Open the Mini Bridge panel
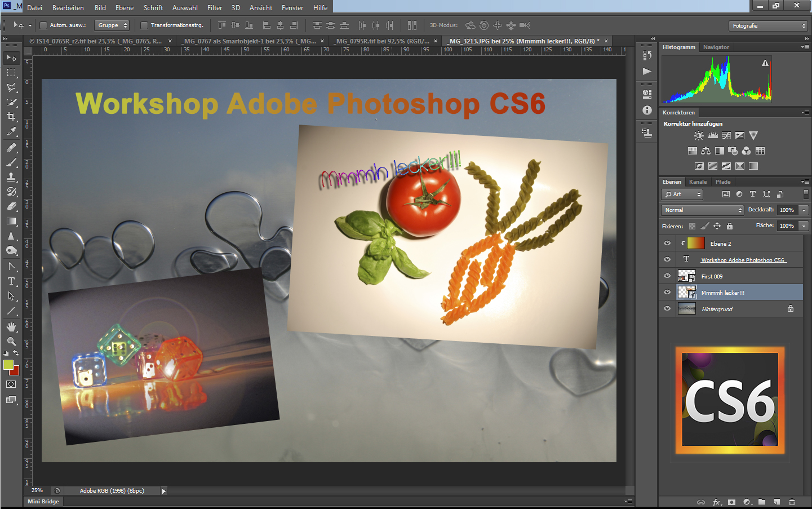812x509 pixels. 43,502
